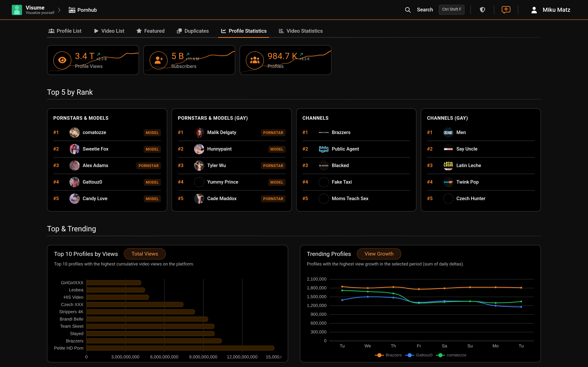Click the MODEL badge next to comatozze

click(152, 133)
